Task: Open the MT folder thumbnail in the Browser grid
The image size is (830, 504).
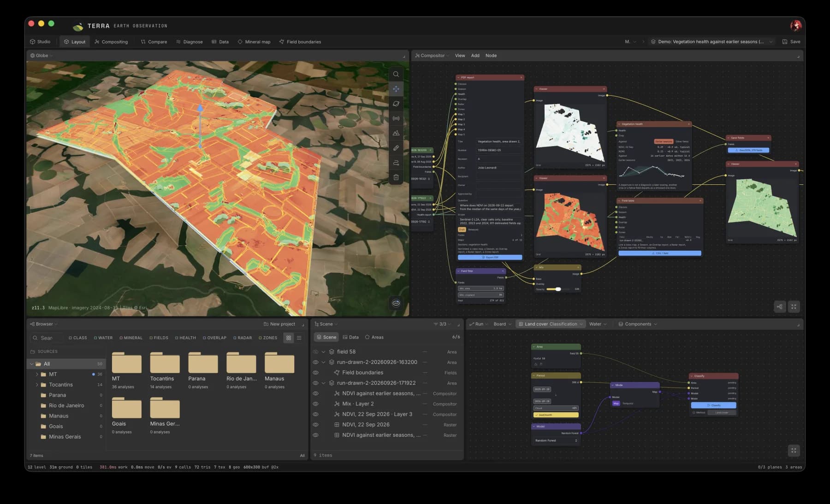Action: coord(126,363)
